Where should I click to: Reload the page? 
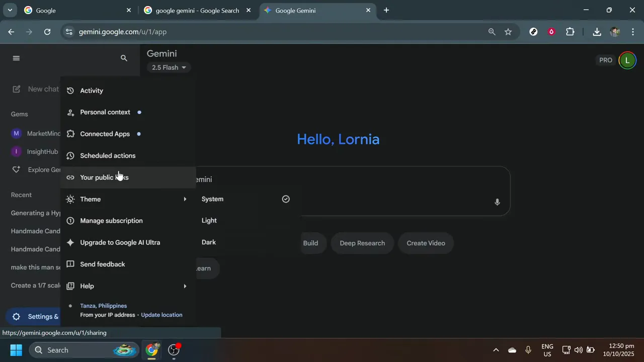pos(47,32)
